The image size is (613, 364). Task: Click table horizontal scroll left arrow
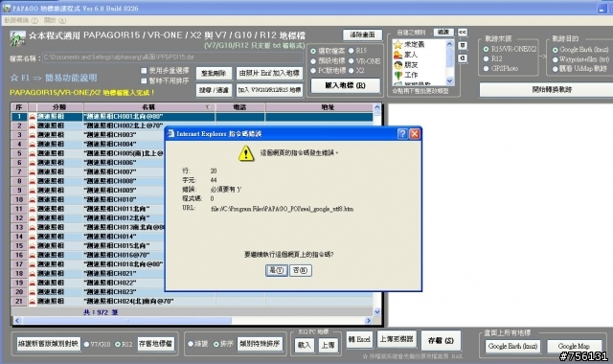click(17, 321)
